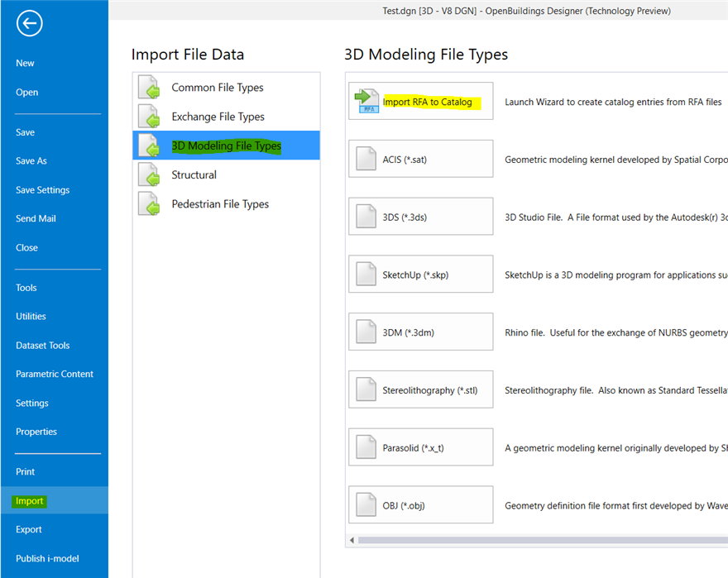Select 3D Modeling File Types category
The height and width of the screenshot is (578, 728).
[226, 146]
